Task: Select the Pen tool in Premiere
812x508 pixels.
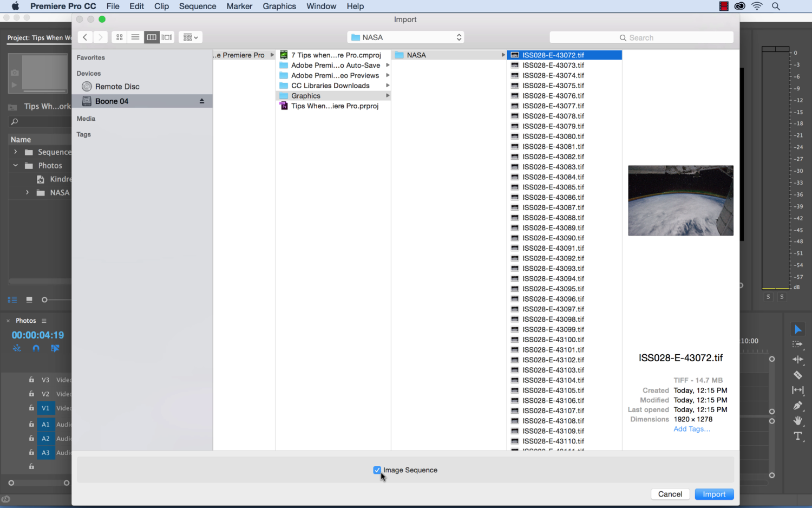Action: pos(798,405)
